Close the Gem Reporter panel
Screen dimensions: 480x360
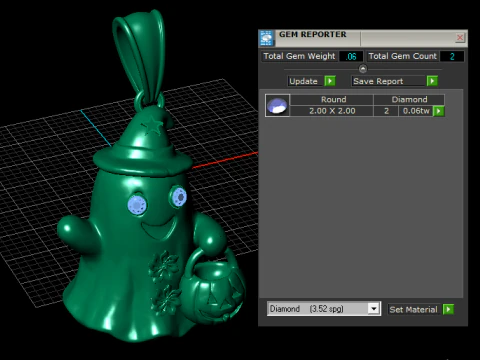pyautogui.click(x=460, y=38)
